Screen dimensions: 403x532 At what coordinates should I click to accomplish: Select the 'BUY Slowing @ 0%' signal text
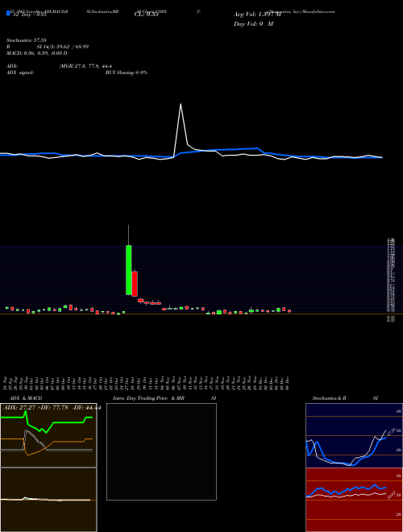click(127, 73)
